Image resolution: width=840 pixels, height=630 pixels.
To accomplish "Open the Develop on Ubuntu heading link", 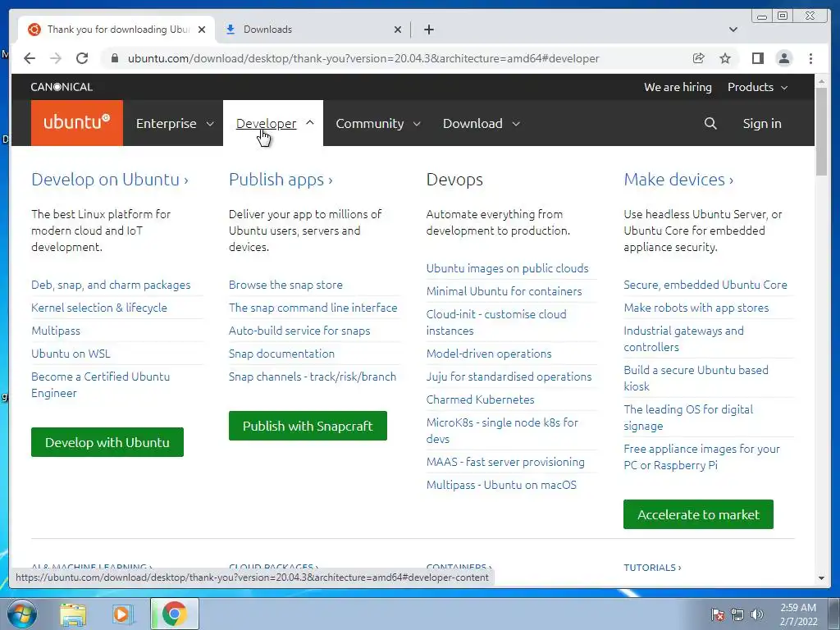I will coord(110,180).
